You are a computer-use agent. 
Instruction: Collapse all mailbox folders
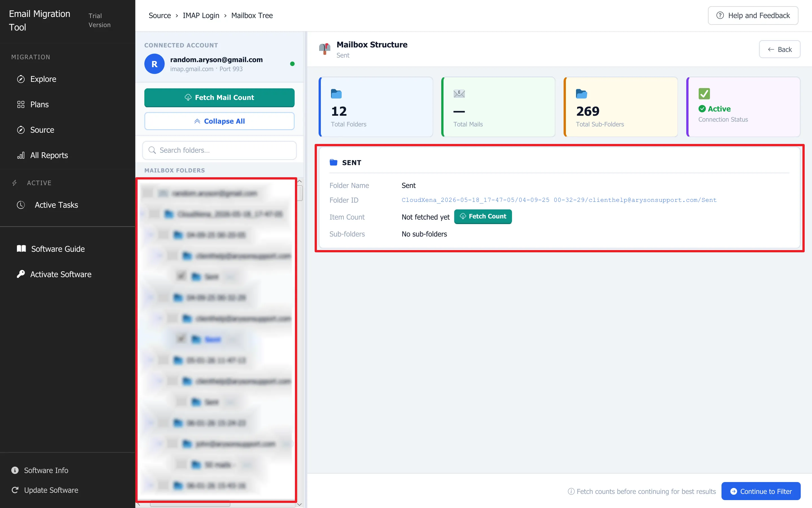[x=219, y=121]
